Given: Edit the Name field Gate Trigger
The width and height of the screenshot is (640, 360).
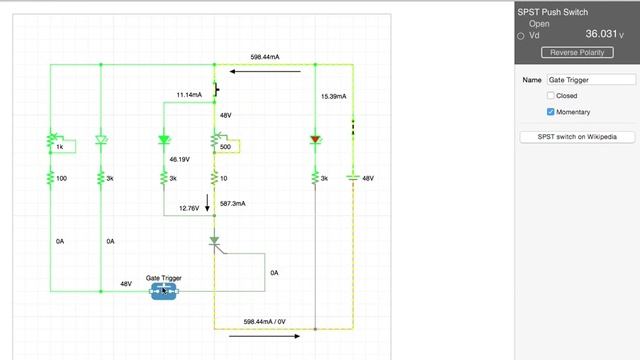Looking at the screenshot, I should coord(591,80).
